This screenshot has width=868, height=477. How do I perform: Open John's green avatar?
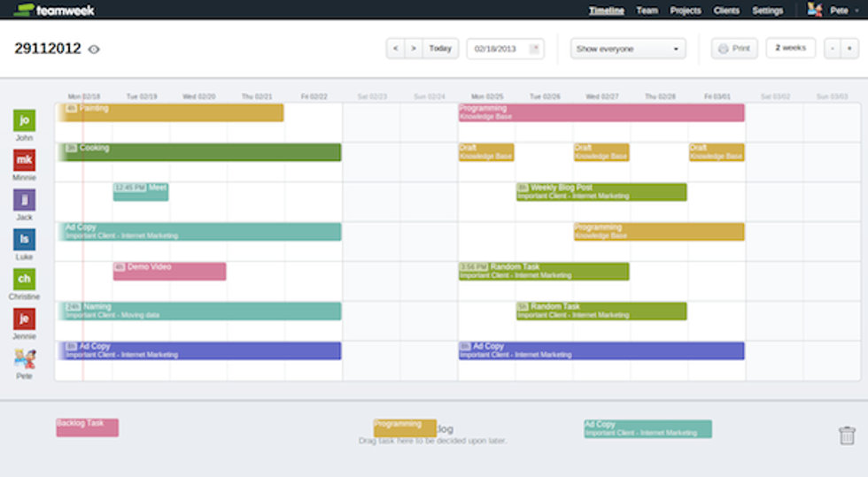(x=25, y=120)
